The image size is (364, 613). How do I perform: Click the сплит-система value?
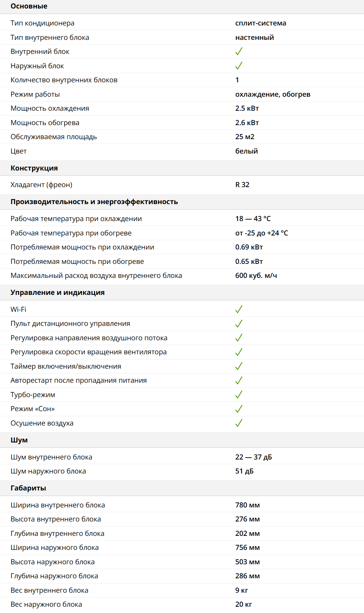[260, 23]
